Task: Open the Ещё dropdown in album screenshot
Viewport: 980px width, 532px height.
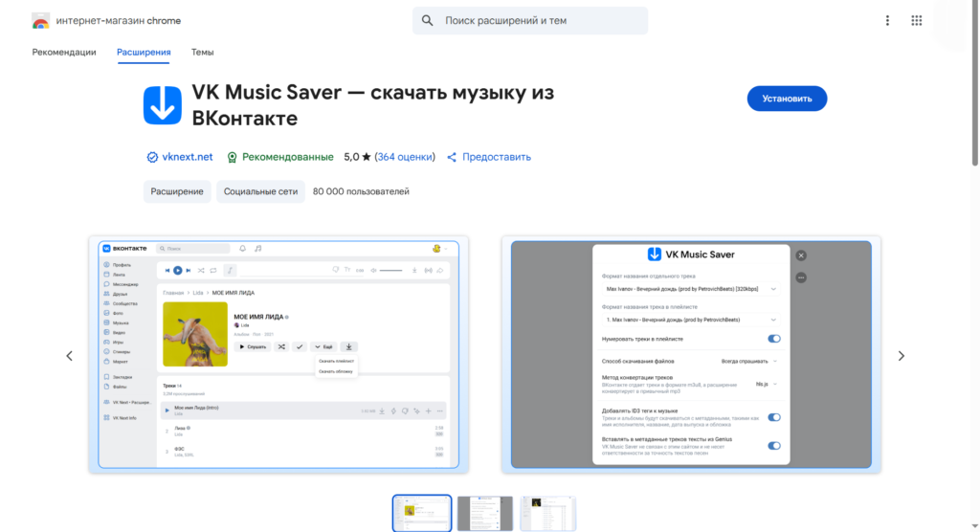Action: (x=323, y=346)
